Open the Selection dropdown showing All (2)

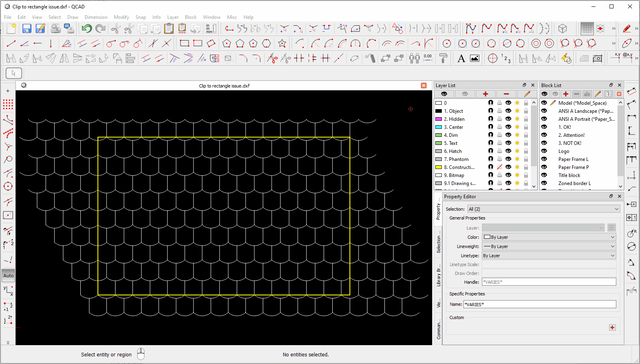543,209
